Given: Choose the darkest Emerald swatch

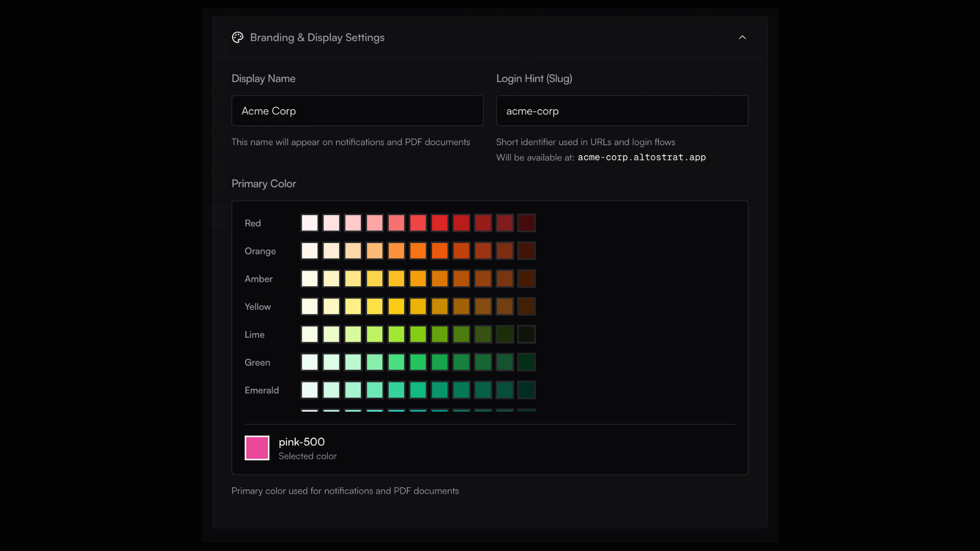Looking at the screenshot, I should click(x=526, y=390).
